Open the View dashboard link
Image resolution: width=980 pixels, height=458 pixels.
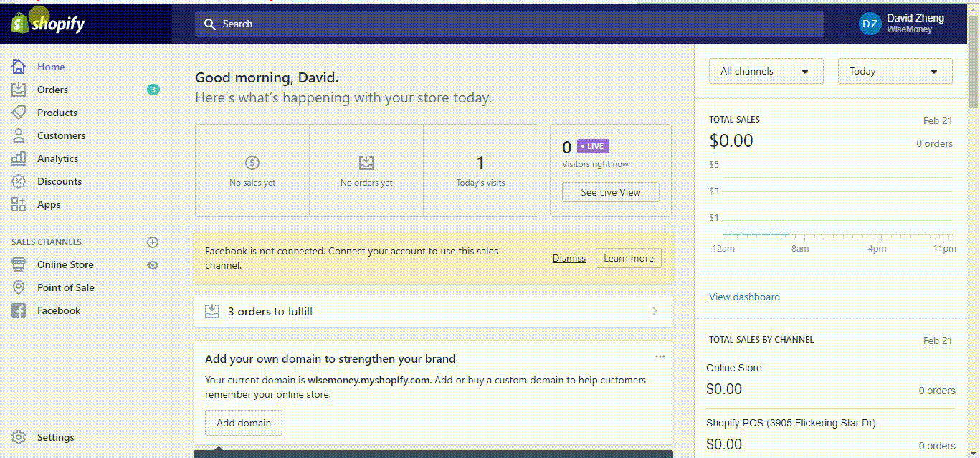(x=744, y=297)
